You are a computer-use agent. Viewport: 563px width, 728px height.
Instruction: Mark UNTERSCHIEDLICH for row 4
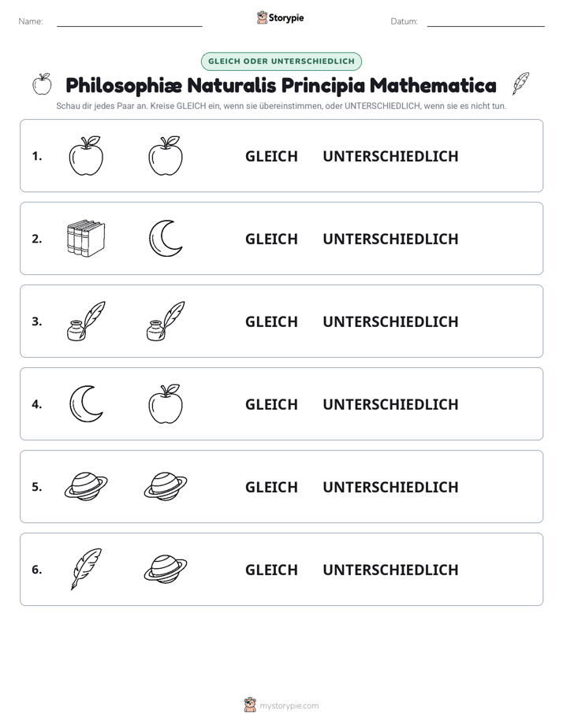pos(390,404)
